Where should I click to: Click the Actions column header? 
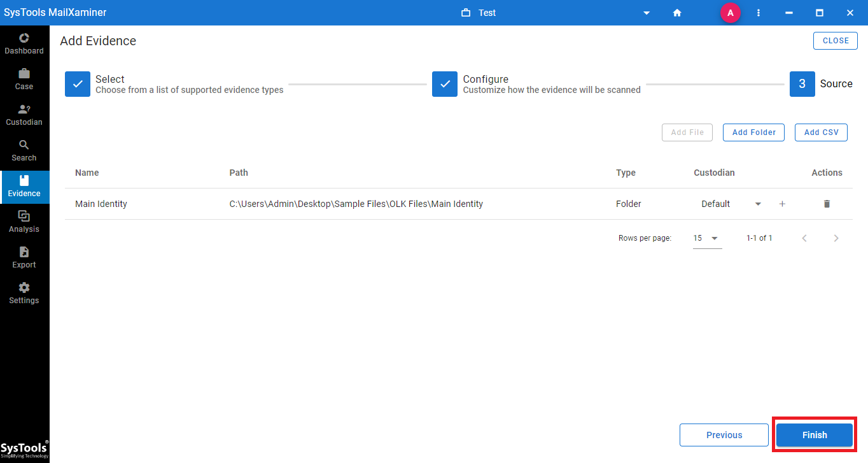tap(827, 173)
